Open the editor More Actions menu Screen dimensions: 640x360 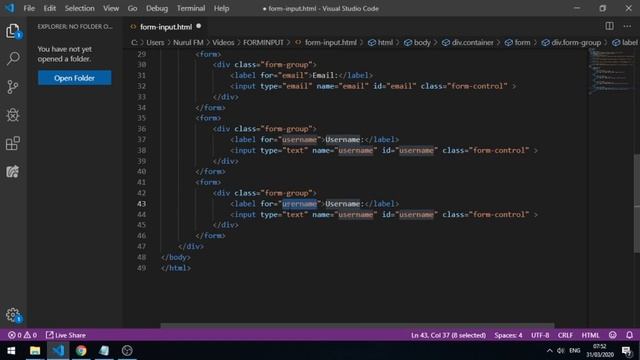point(627,26)
